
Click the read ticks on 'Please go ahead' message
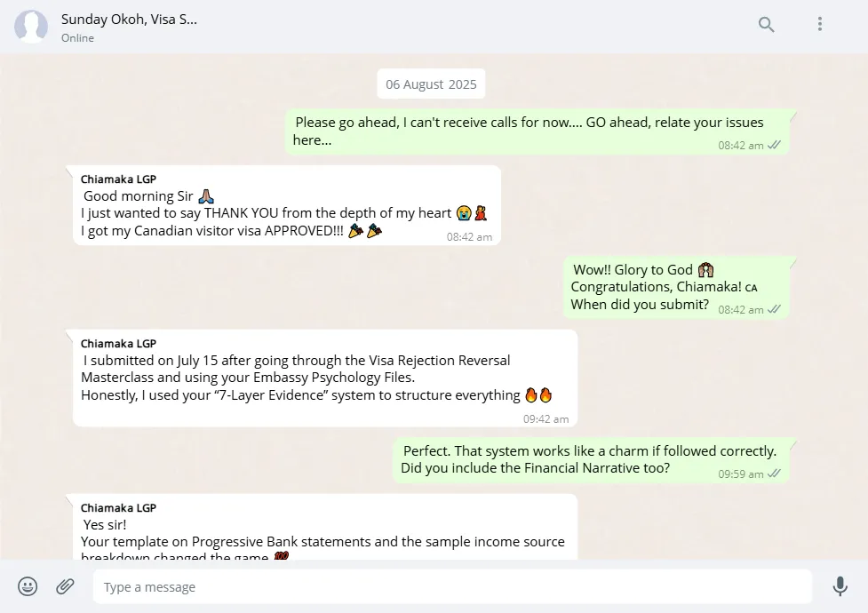775,145
